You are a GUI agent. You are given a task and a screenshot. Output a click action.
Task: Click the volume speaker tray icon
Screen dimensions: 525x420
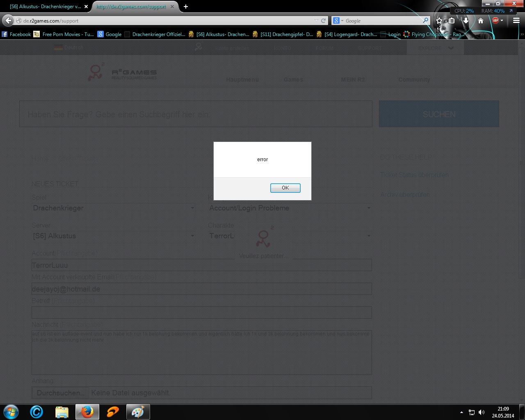pyautogui.click(x=482, y=412)
